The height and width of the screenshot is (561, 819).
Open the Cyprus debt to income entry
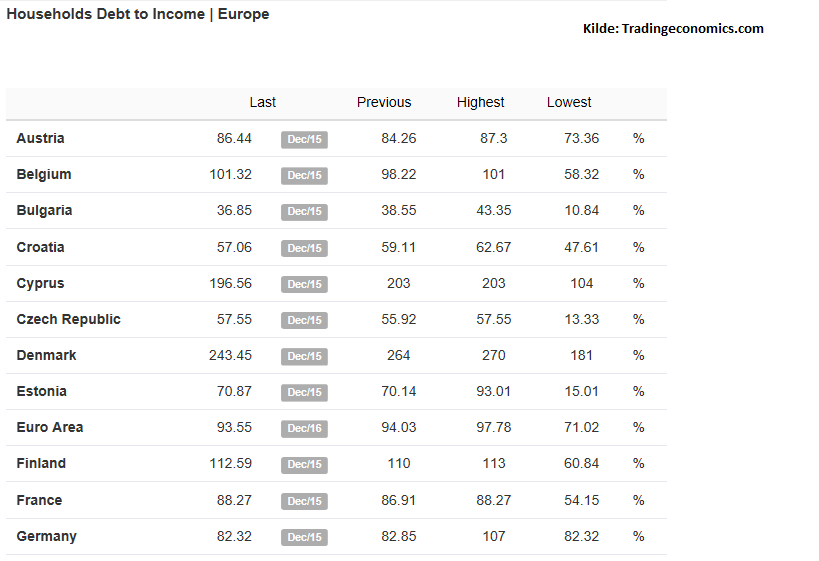[40, 283]
